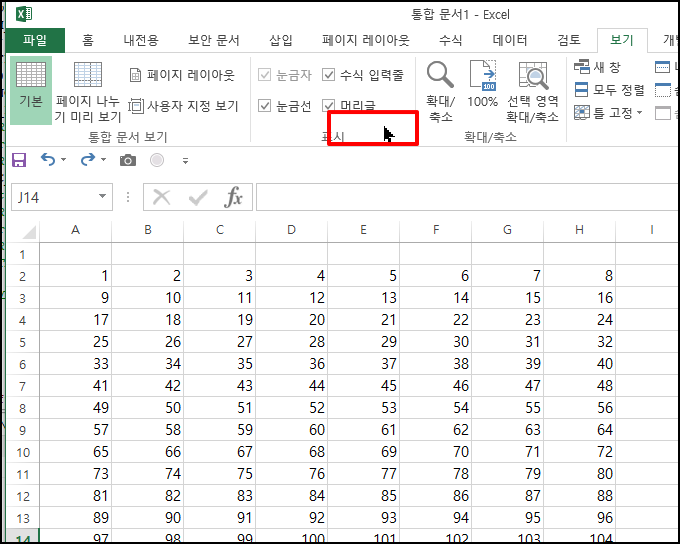Click cell containing value 28
680x544 pixels.
coord(291,342)
